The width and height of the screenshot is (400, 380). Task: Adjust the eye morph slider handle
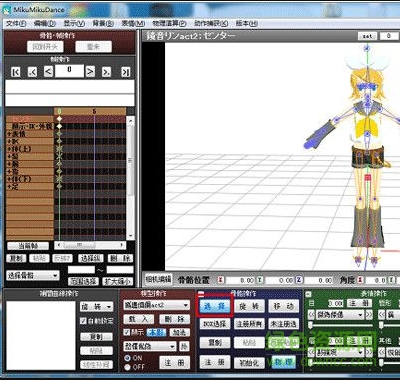(310, 325)
